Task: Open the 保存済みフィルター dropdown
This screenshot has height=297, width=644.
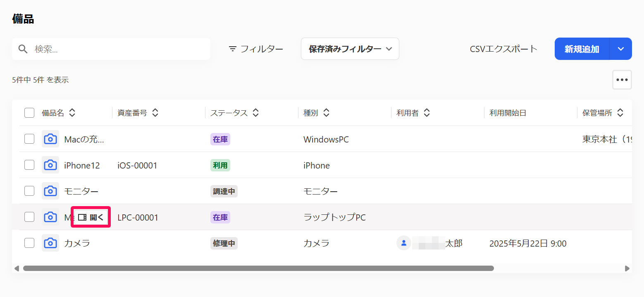Action: coord(350,49)
